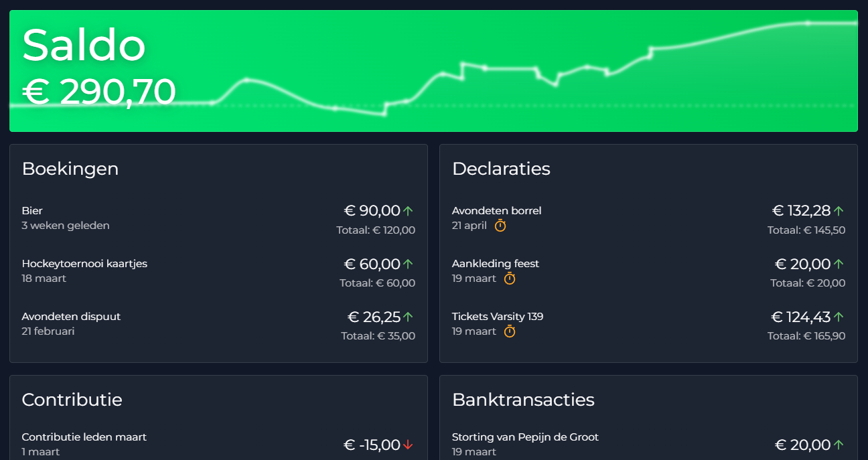This screenshot has height=460, width=868.
Task: Click the € 132,28 amount for Avondeten borrel
Action: click(x=802, y=211)
